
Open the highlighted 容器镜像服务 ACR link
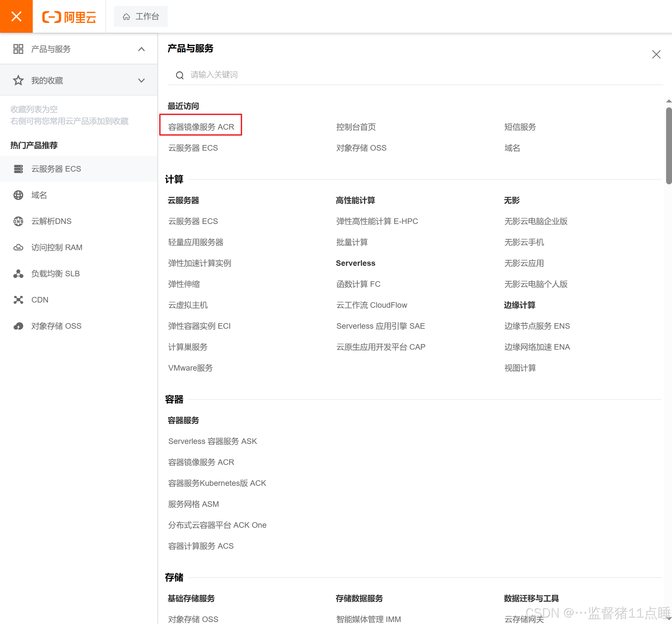coord(201,127)
